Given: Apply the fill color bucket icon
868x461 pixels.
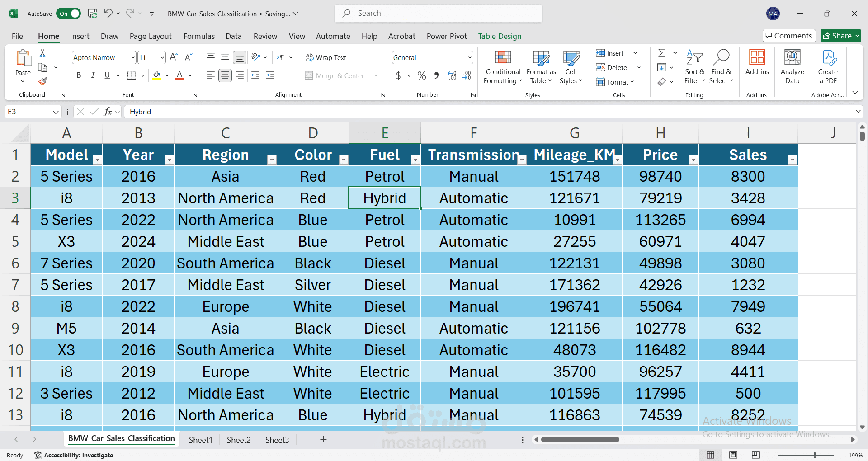Looking at the screenshot, I should [x=156, y=75].
